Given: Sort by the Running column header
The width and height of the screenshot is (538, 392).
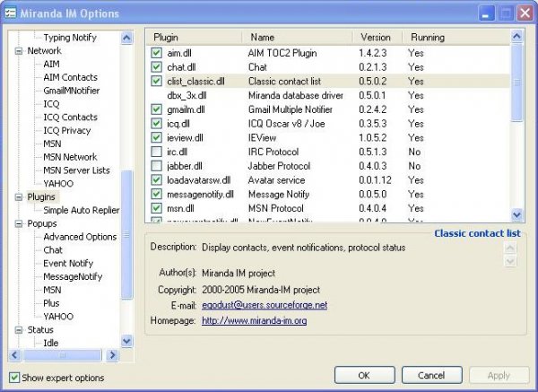Looking at the screenshot, I should tap(456, 37).
